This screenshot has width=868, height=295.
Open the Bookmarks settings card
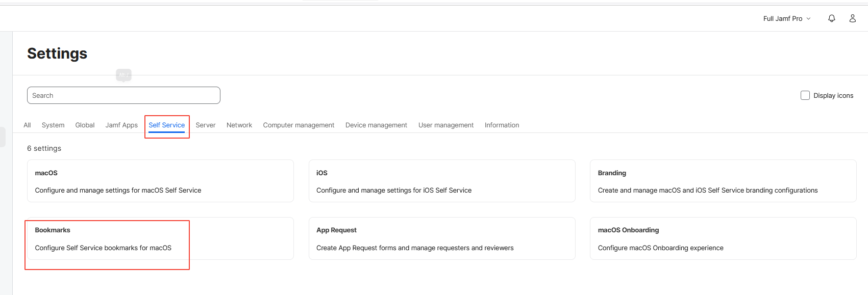point(160,238)
